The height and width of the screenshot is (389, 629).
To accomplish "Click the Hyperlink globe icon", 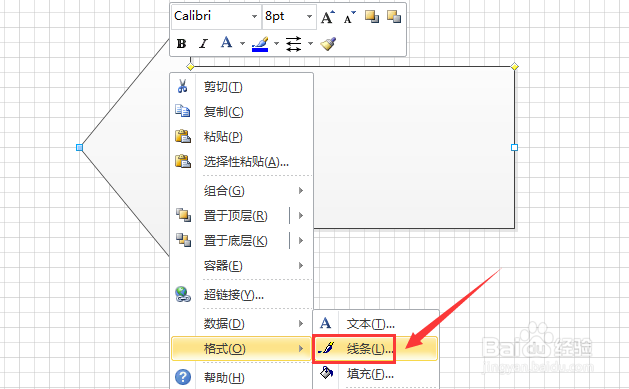I will pyautogui.click(x=183, y=294).
